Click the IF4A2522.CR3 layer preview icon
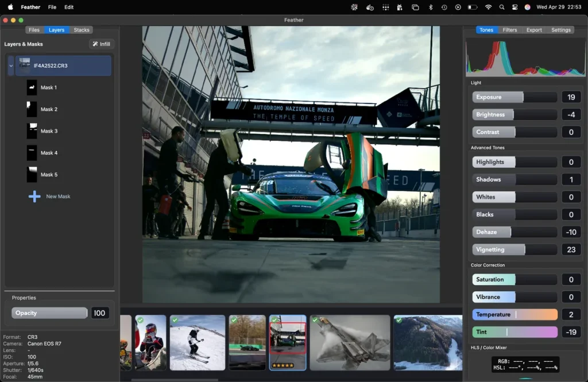The image size is (588, 382). coord(25,65)
